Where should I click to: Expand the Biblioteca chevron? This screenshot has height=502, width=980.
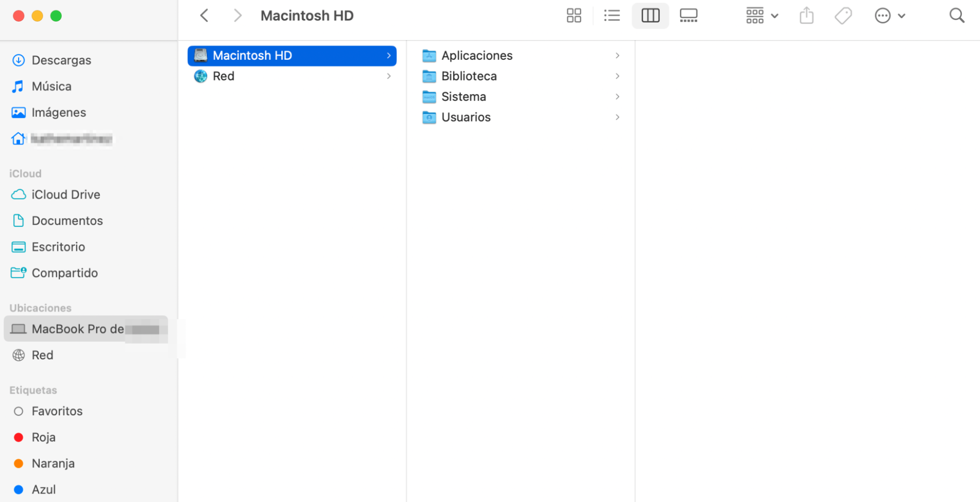[617, 76]
